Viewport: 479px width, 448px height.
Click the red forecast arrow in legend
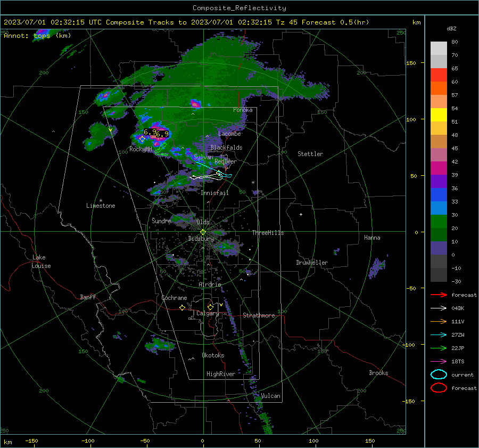(x=439, y=295)
